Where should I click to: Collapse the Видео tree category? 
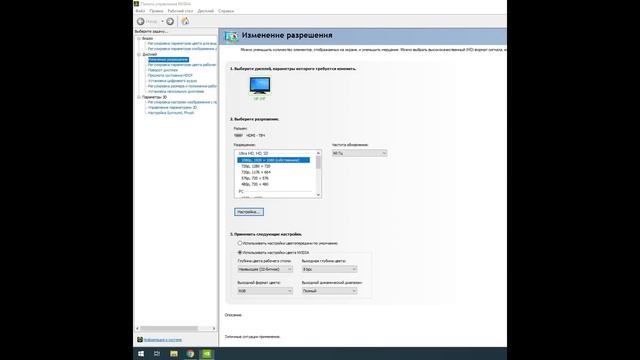tap(139, 38)
